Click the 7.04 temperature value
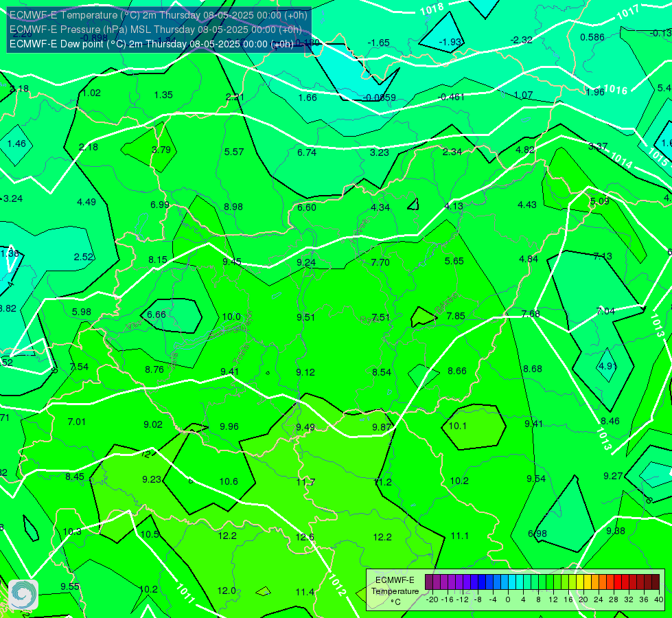 pos(605,311)
